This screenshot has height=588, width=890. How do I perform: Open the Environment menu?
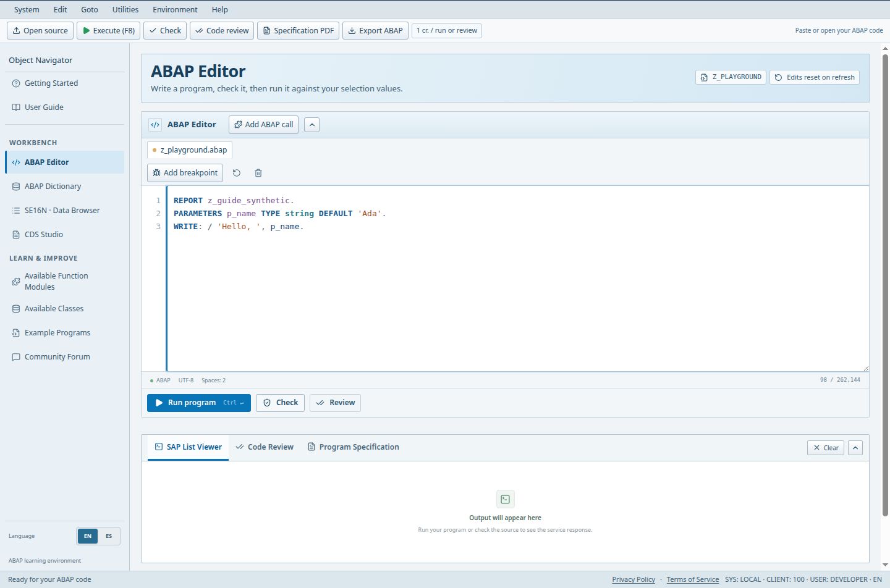pyautogui.click(x=176, y=10)
